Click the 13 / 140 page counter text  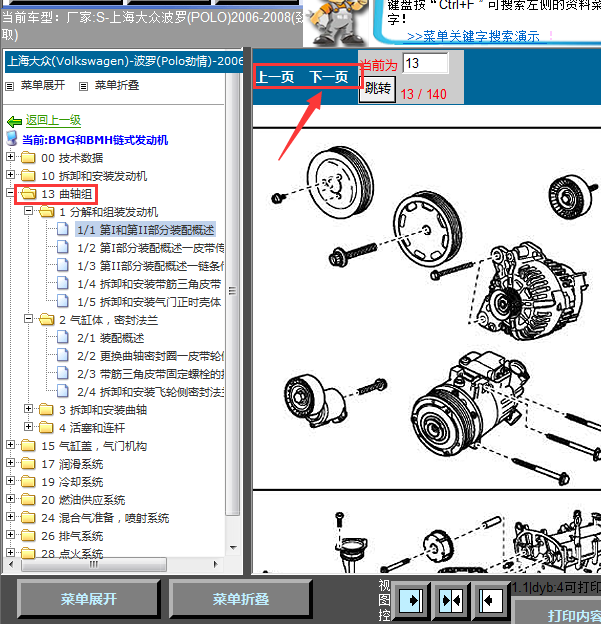point(423,94)
